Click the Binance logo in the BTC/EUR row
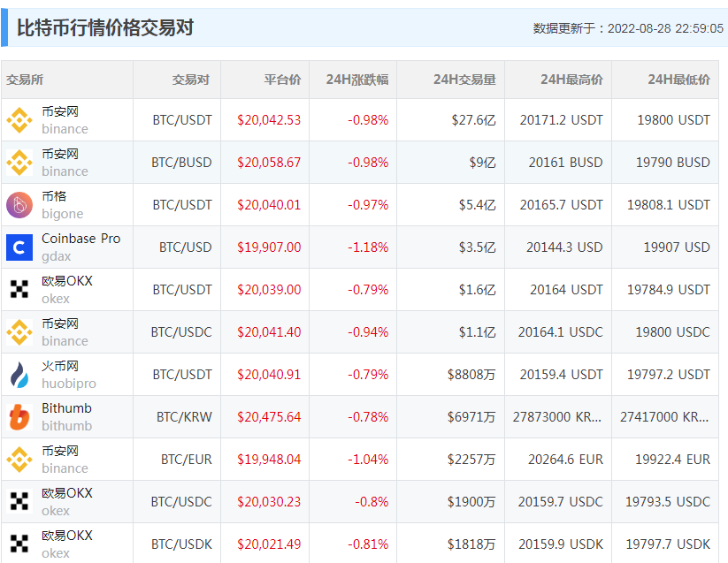 (19, 459)
